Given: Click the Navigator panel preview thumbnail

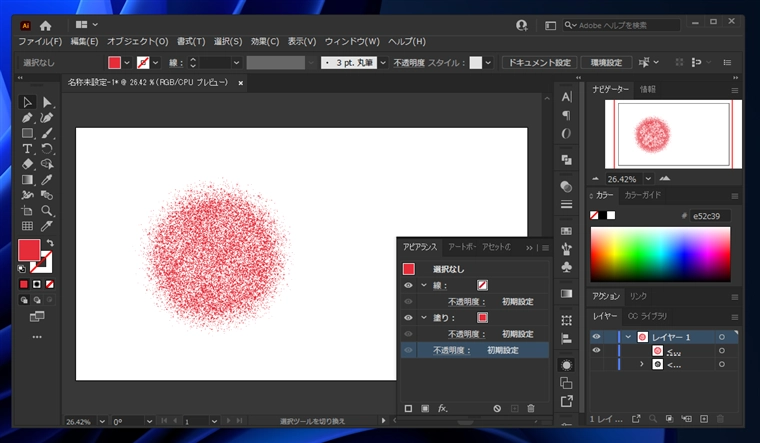Looking at the screenshot, I should [674, 134].
